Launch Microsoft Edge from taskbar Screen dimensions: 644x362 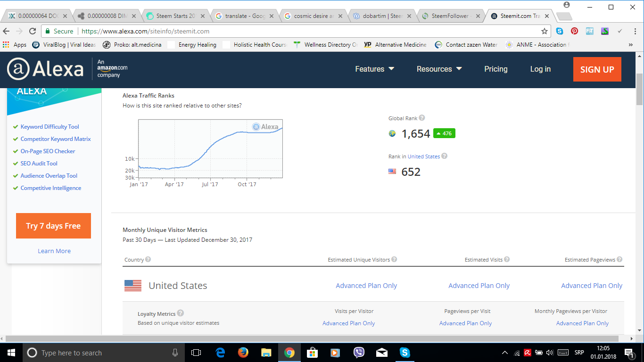point(220,353)
